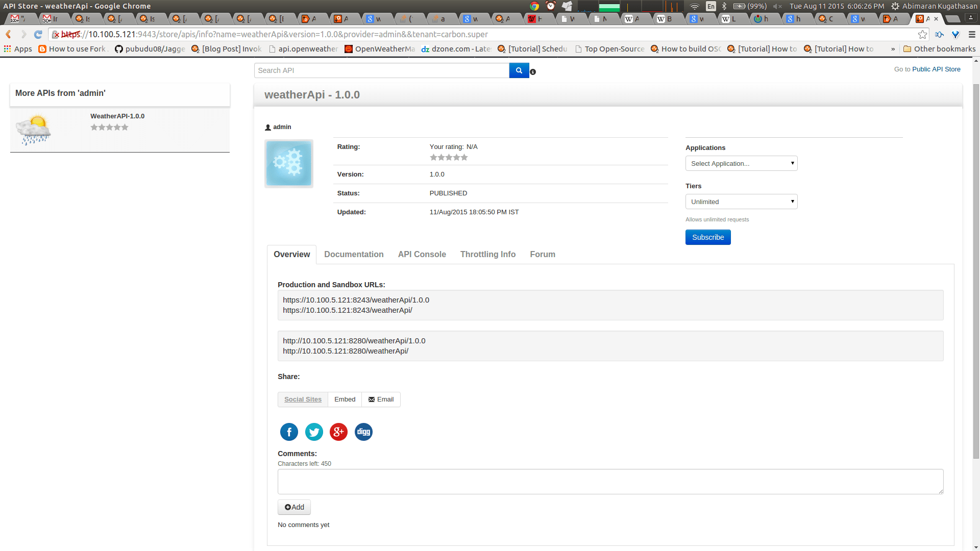Reload the page in Chrome
Viewport: 980px width, 551px height.
point(38,34)
